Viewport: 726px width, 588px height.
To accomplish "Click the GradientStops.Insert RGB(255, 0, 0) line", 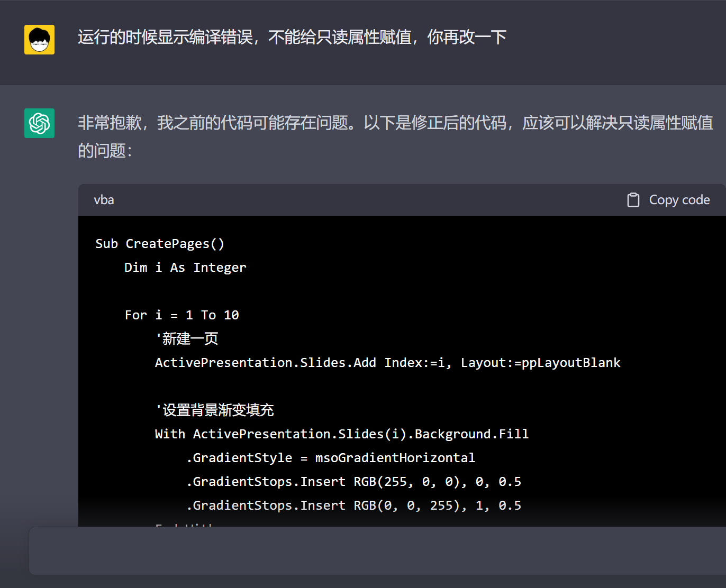I will 353,482.
